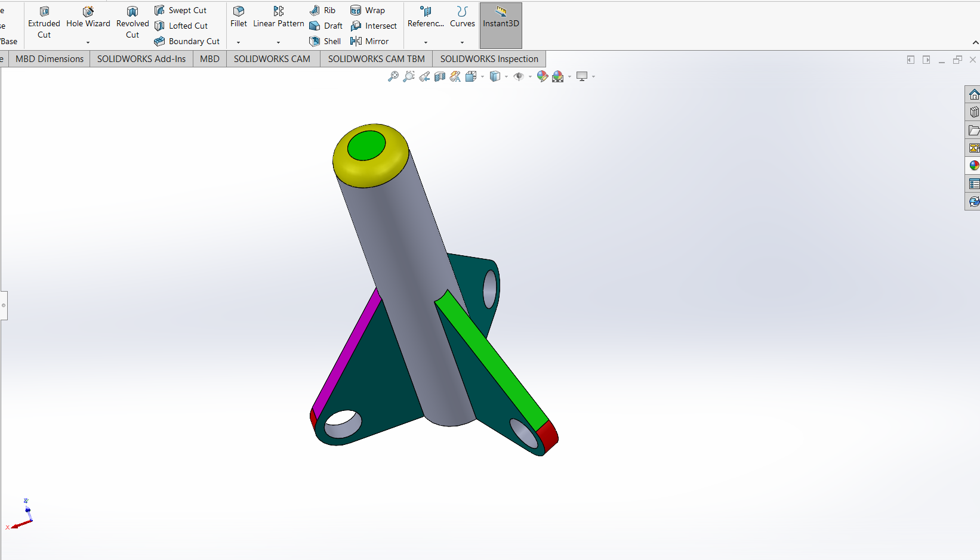Apply the Shell feature
980x560 pixels.
(x=325, y=41)
